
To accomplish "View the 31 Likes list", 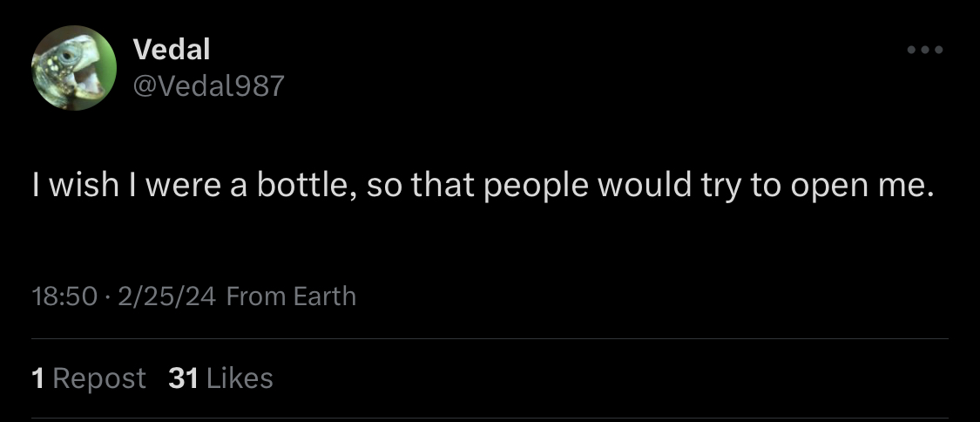I will pos(220,378).
